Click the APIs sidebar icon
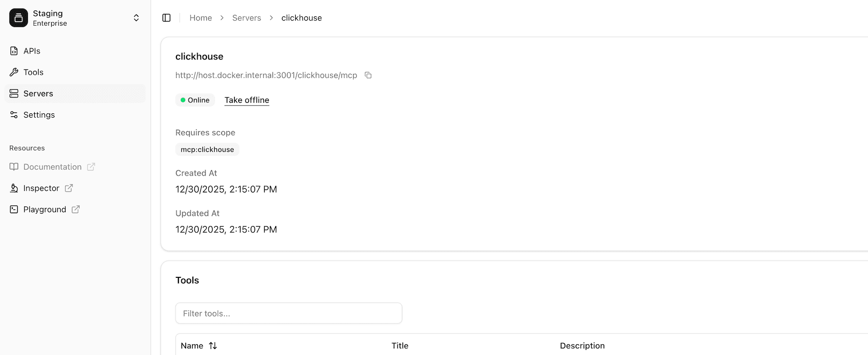Screen dimensions: 868x355 point(14,51)
